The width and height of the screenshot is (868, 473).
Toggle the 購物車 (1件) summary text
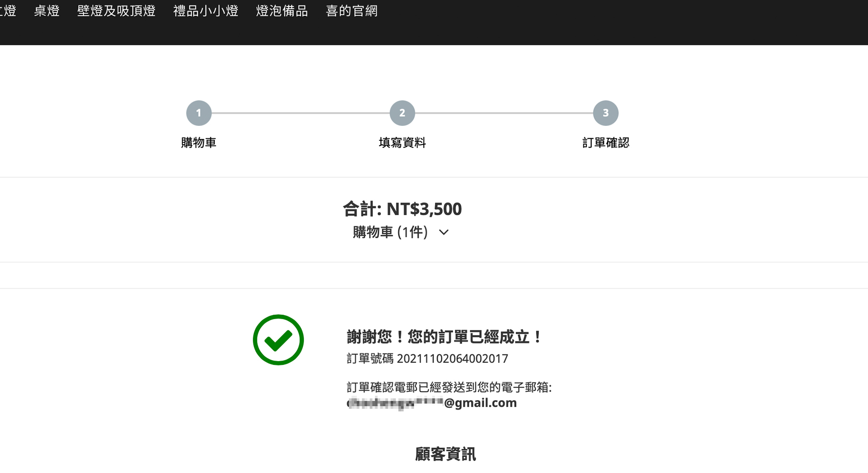pyautogui.click(x=390, y=232)
